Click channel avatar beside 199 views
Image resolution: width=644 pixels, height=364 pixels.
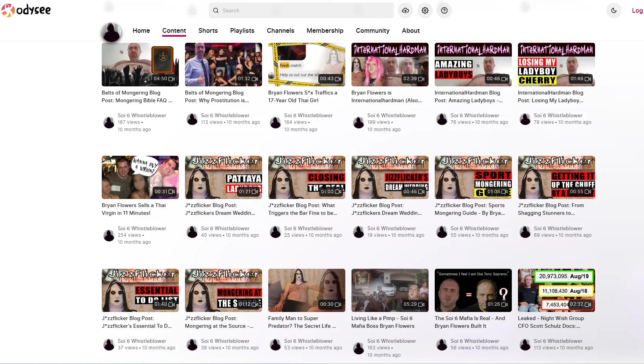(x=359, y=122)
